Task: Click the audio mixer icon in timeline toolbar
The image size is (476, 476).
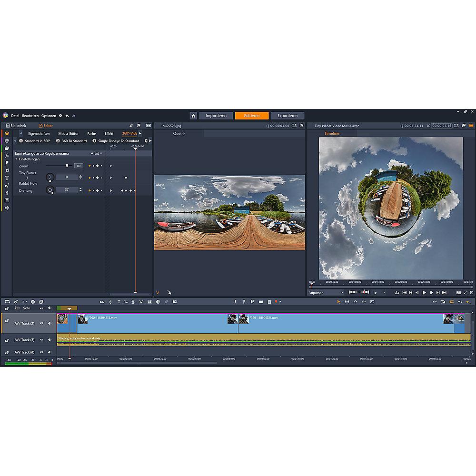Action: 102,302
